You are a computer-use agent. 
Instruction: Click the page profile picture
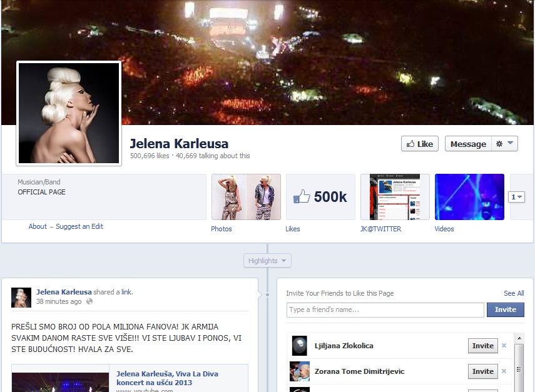68,113
